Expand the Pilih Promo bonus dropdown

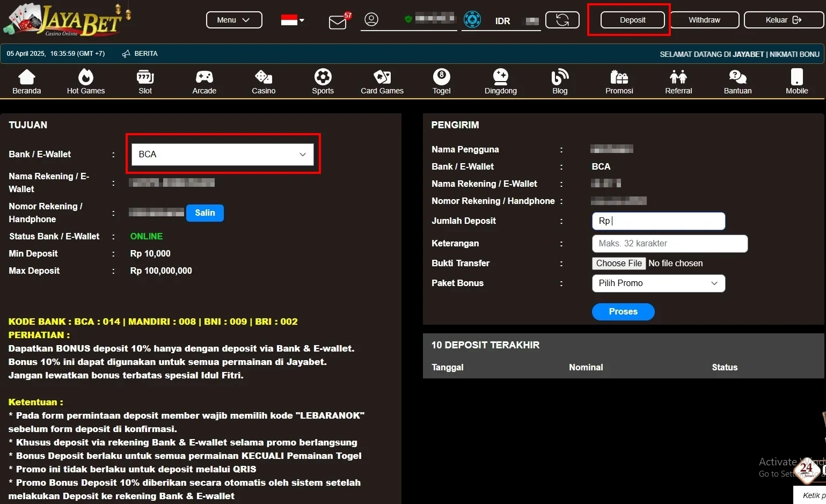click(x=658, y=283)
